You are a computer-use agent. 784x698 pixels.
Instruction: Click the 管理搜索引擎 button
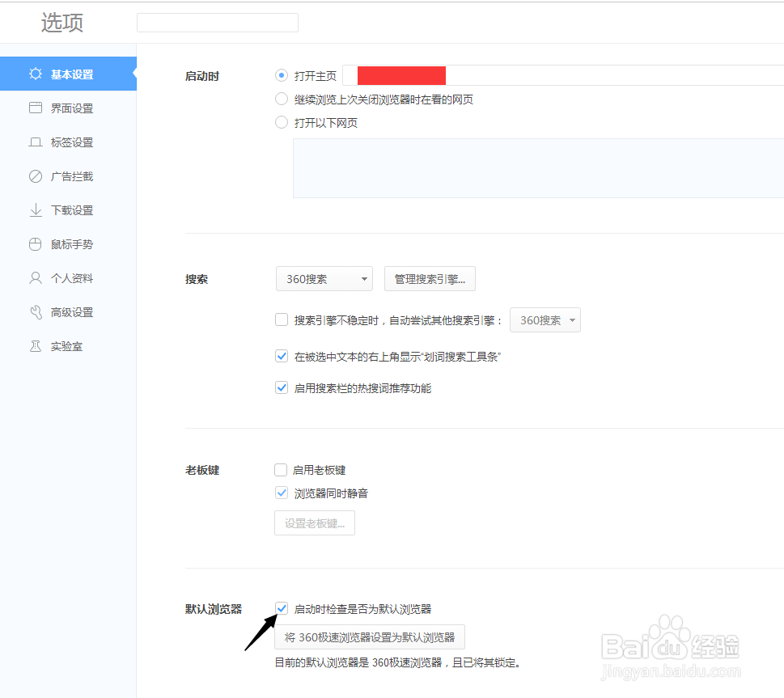(x=429, y=278)
